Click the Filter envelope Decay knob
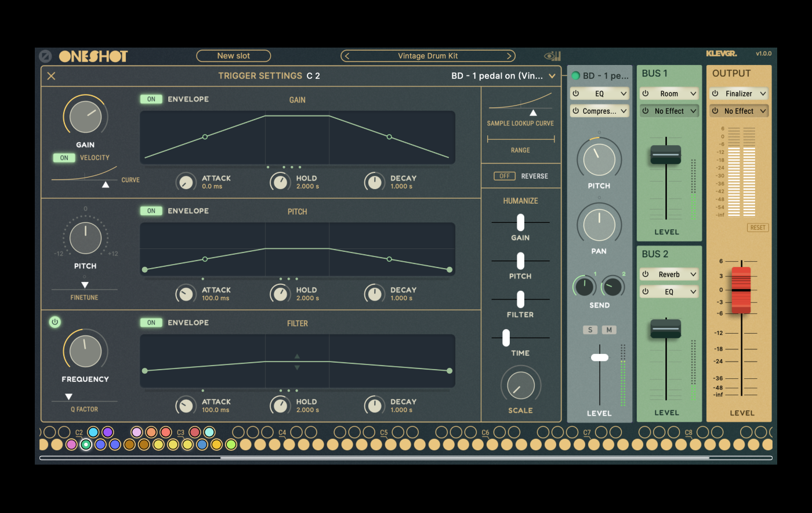This screenshot has width=812, height=513. [x=375, y=406]
